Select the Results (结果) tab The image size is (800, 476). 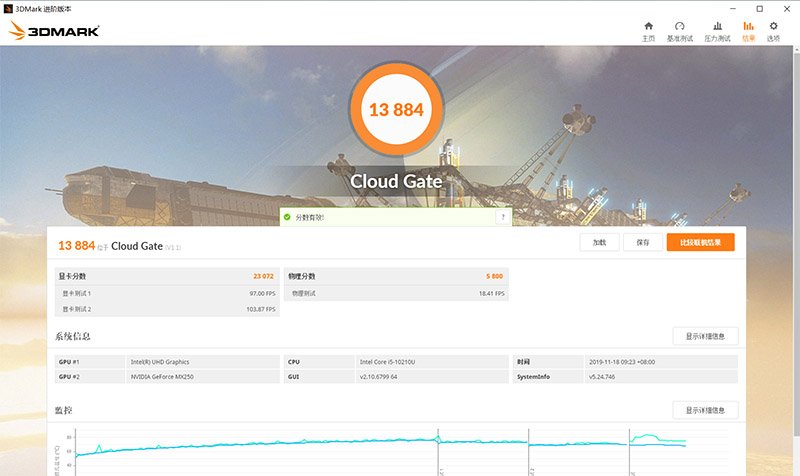coord(748,32)
